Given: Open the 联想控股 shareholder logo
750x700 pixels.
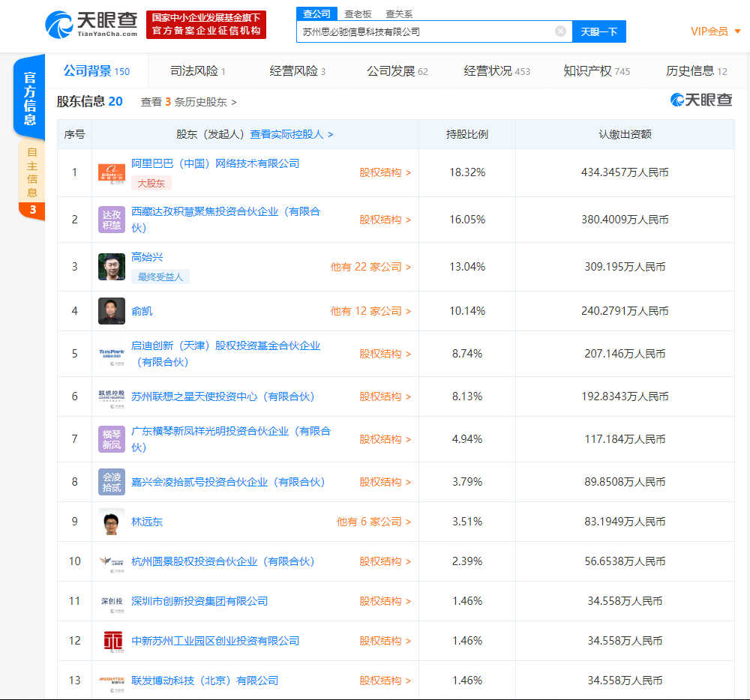Looking at the screenshot, I should 112,396.
